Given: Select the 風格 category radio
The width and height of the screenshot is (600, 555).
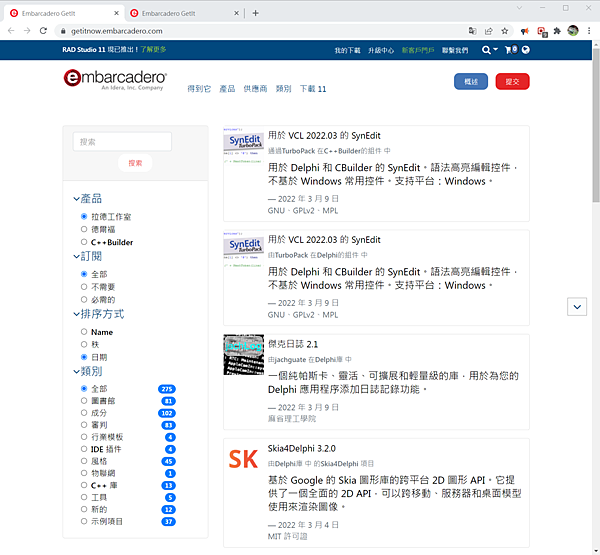Looking at the screenshot, I should 84,461.
